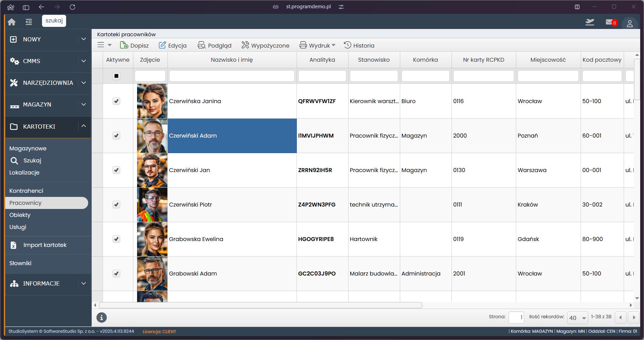Viewport: 644px width, 340px height.
Task: Toggle the sidebar collapse menu icon
Action: pos(29,22)
